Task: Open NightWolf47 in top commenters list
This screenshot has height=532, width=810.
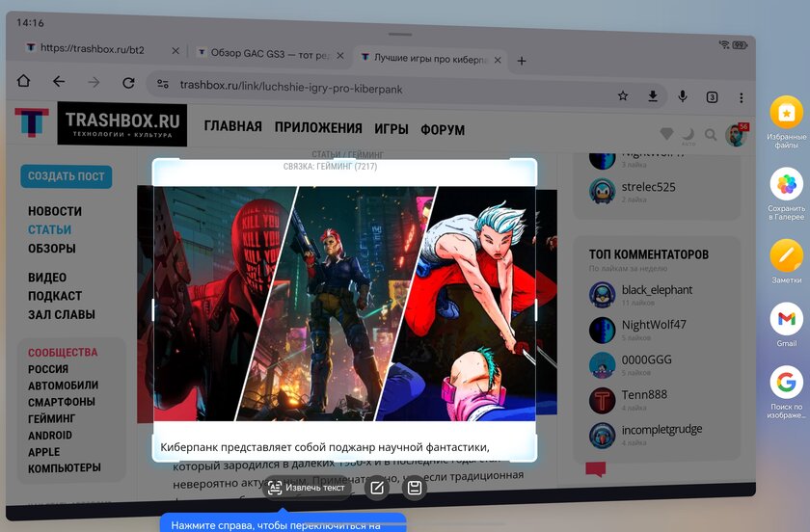Action: pos(654,325)
